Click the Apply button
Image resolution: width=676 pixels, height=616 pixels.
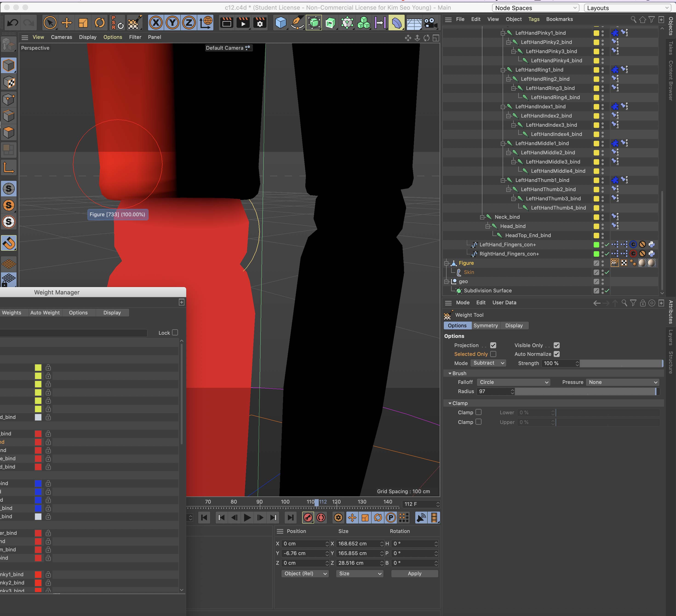[414, 573]
